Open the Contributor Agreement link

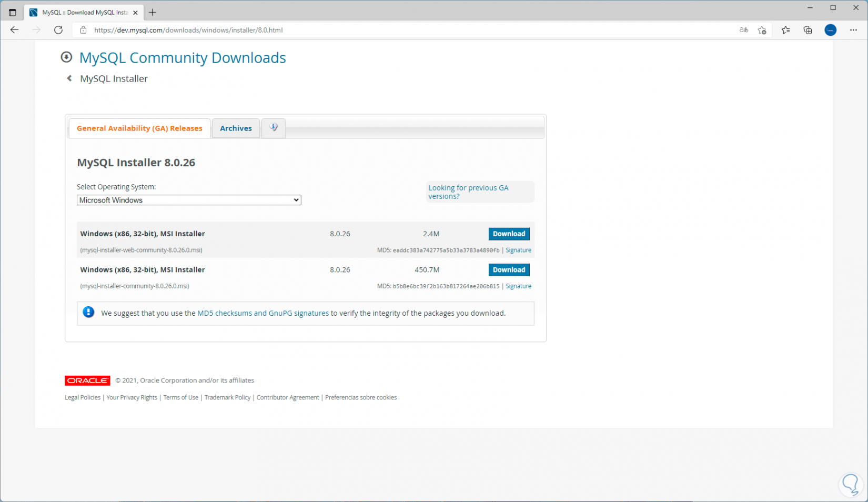click(x=288, y=397)
